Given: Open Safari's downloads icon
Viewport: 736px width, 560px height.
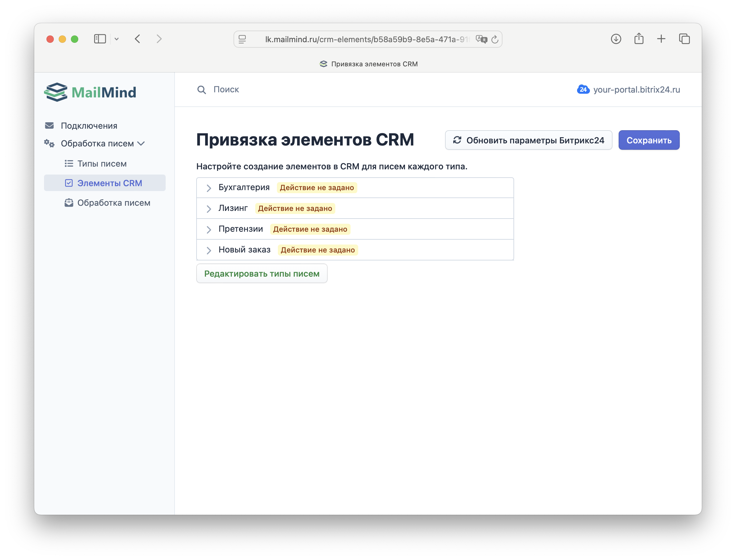Looking at the screenshot, I should 616,39.
